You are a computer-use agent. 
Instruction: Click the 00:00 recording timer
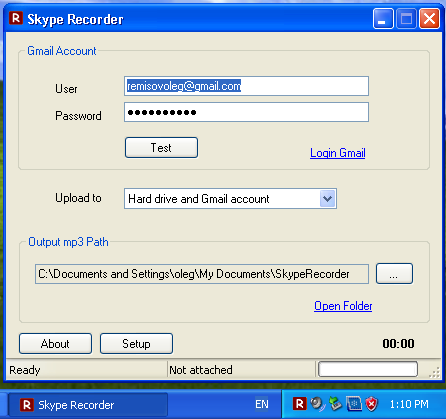(x=398, y=344)
